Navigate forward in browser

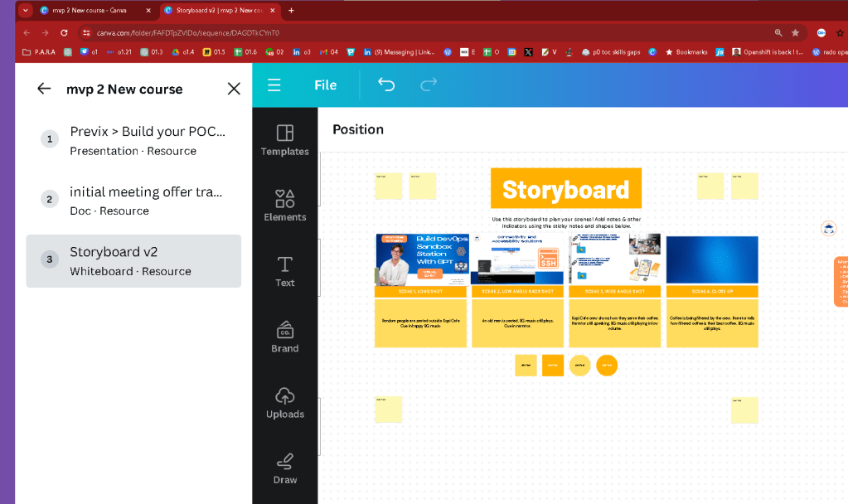pyautogui.click(x=46, y=33)
